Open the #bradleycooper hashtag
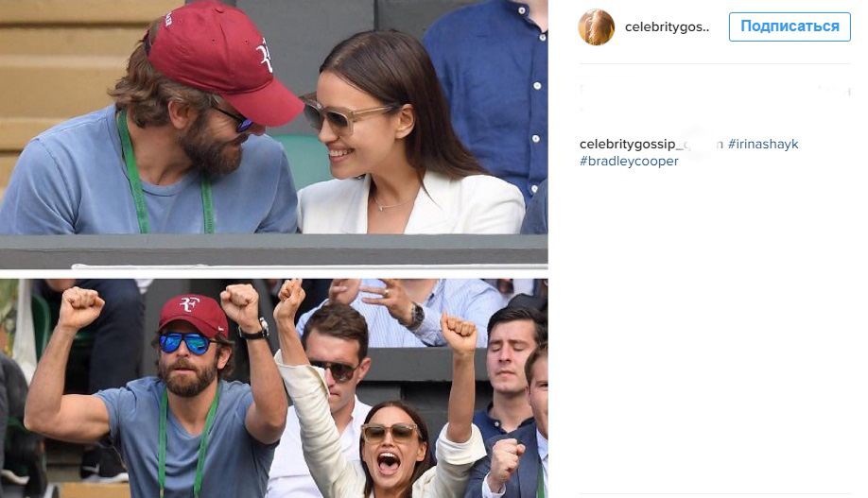868x498 pixels. (x=629, y=162)
